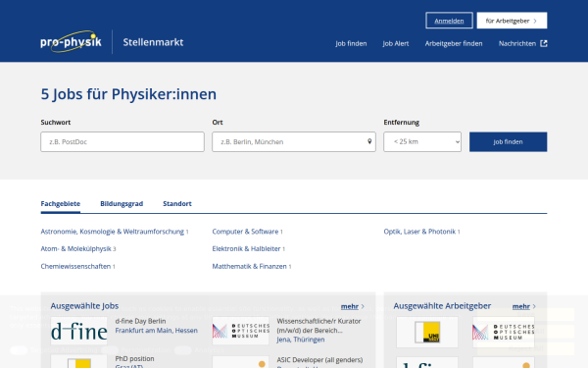Filter by Elektronik & Halbleiter
This screenshot has width=588, height=368.
coord(246,249)
